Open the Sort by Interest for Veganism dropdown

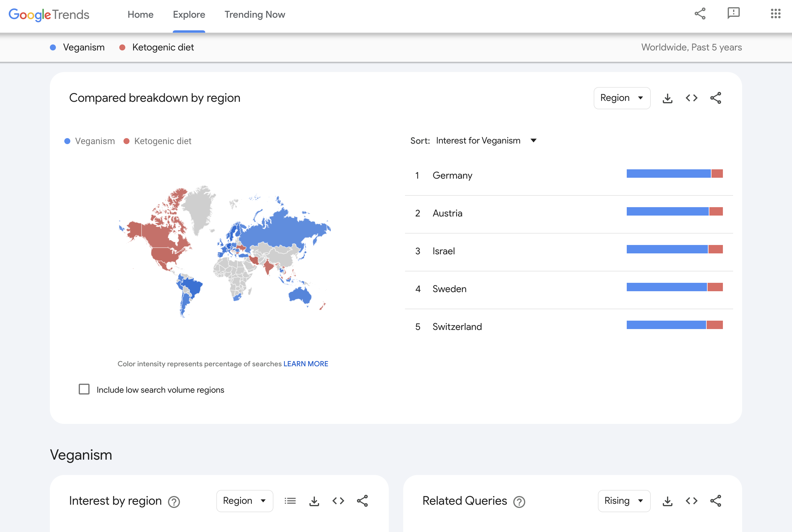486,141
